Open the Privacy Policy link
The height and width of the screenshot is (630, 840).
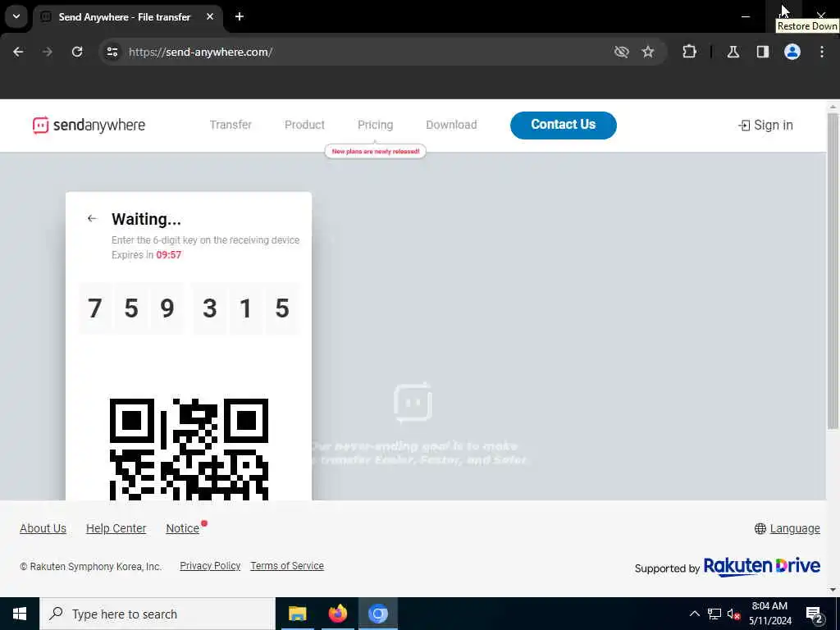pos(210,566)
